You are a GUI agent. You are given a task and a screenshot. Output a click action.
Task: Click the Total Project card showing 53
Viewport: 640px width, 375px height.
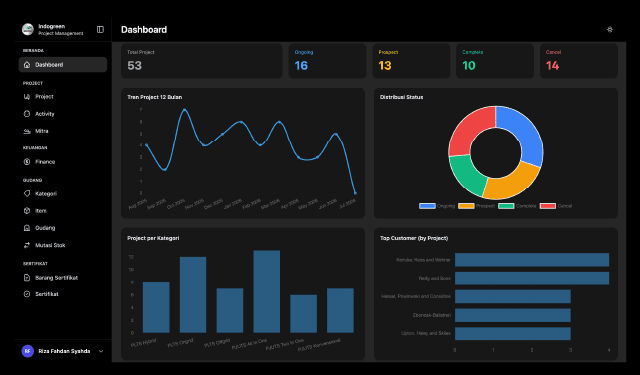click(x=202, y=61)
